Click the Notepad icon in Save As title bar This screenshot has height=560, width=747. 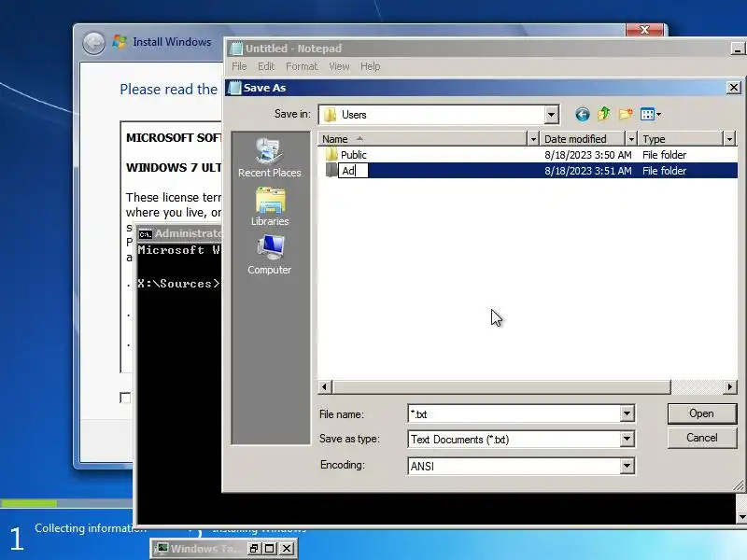click(235, 88)
